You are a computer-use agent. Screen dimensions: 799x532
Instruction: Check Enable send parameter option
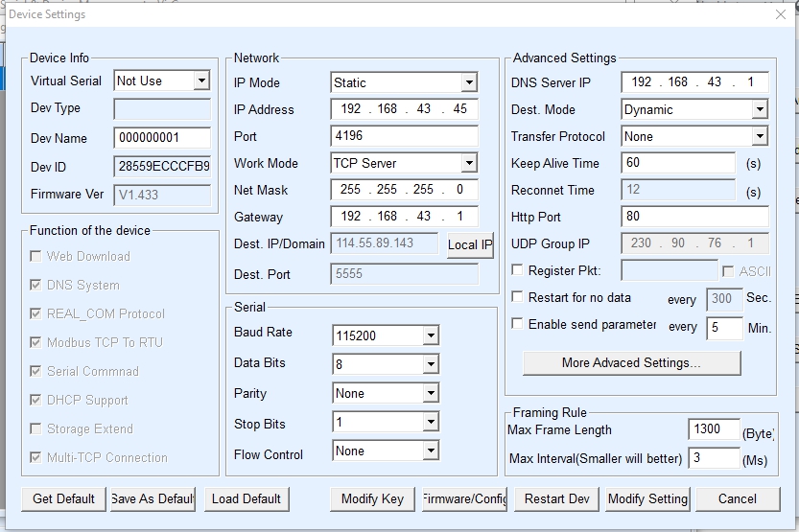coord(518,325)
